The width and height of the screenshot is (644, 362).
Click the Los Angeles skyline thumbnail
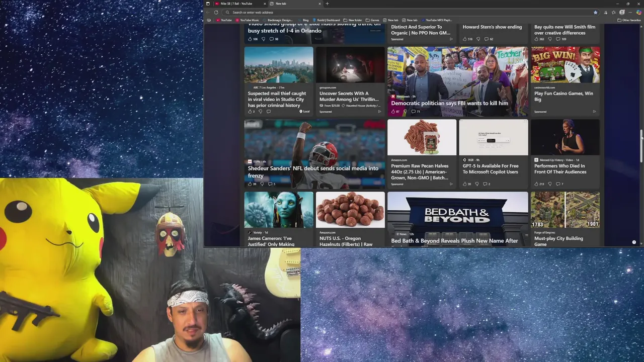pos(279,65)
